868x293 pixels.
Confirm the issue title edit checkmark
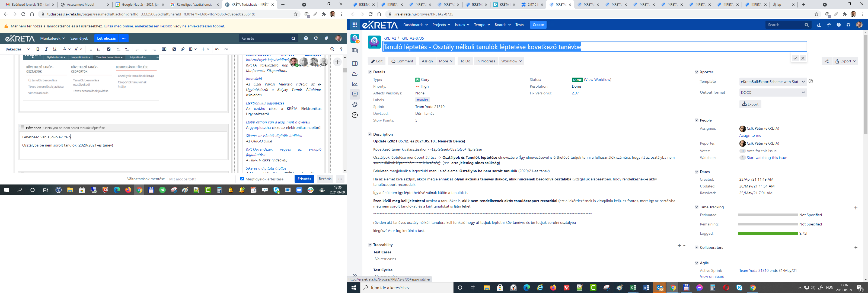click(x=795, y=58)
